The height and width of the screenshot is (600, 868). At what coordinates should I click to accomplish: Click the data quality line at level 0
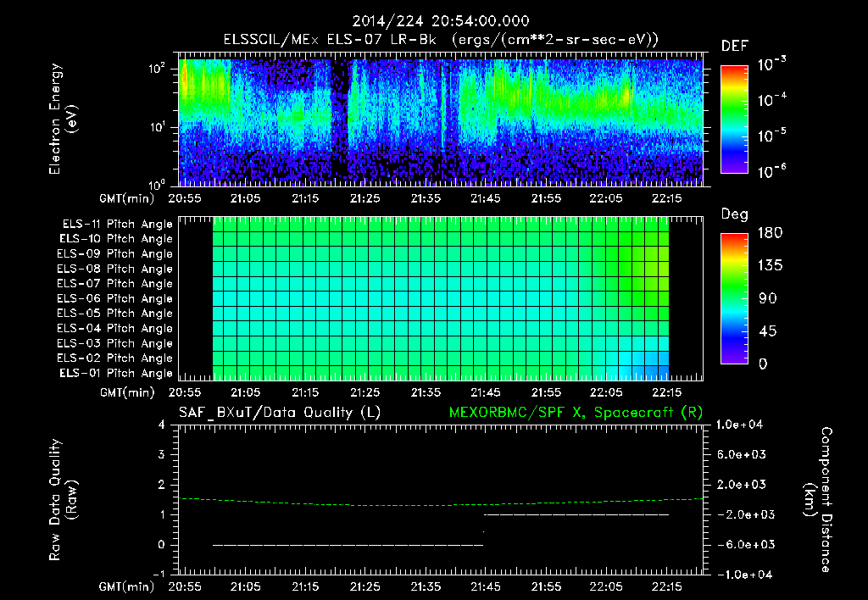pyautogui.click(x=348, y=545)
